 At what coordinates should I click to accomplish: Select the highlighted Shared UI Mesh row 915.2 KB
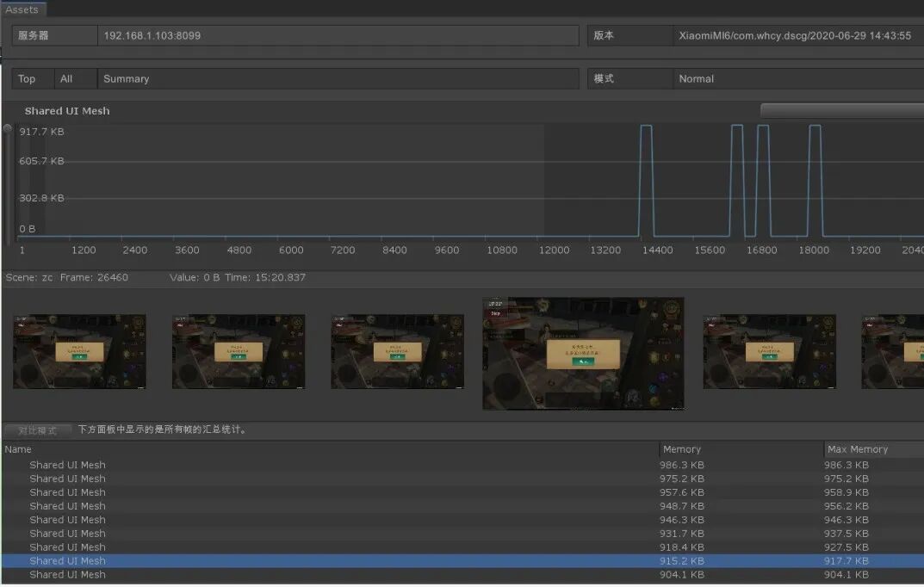(x=462, y=560)
